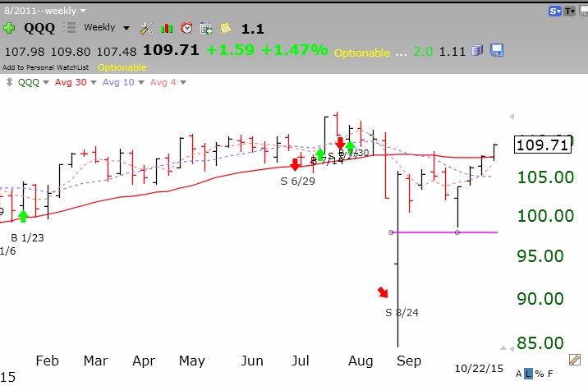588x386 pixels.
Task: Click the green plus add-symbol icon
Action: [9, 28]
